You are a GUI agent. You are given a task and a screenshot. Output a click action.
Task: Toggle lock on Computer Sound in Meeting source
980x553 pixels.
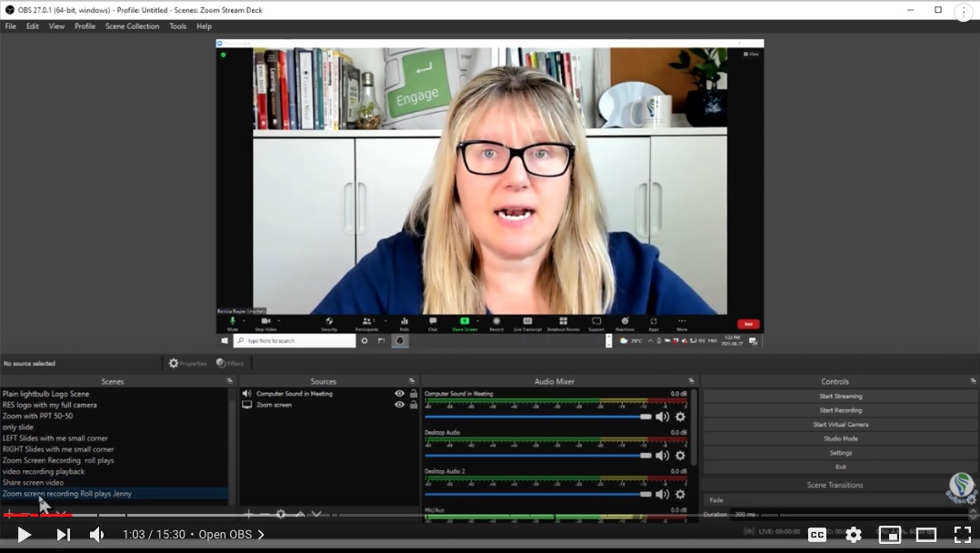click(413, 394)
